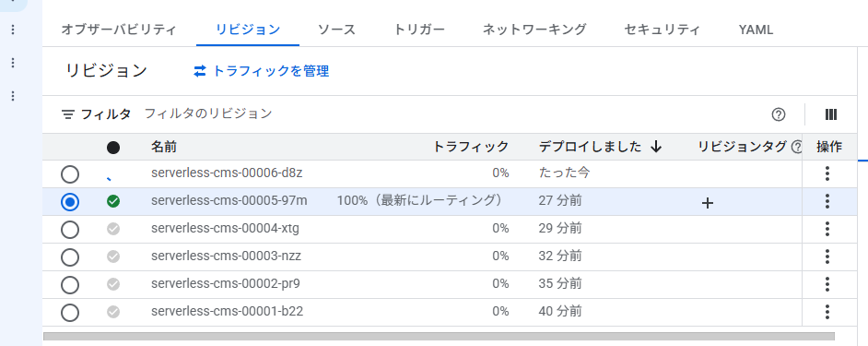Click sort arrow on デプロイしました column
This screenshot has width=868, height=346.
tap(656, 147)
